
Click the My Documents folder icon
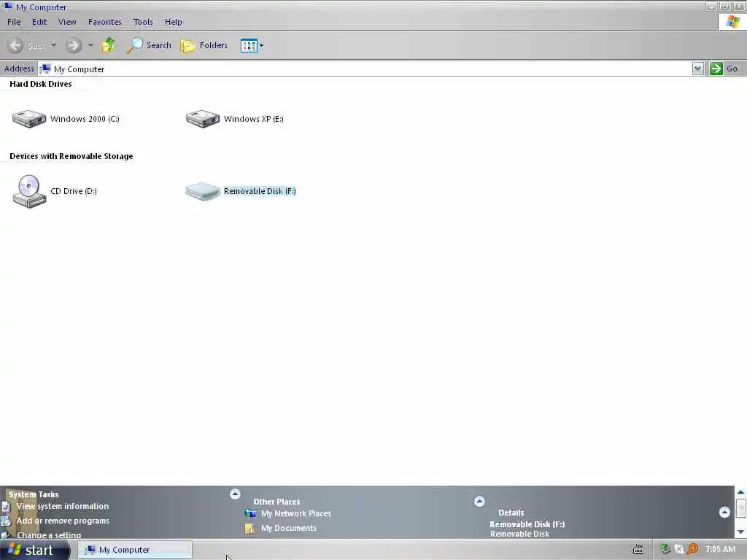point(249,528)
